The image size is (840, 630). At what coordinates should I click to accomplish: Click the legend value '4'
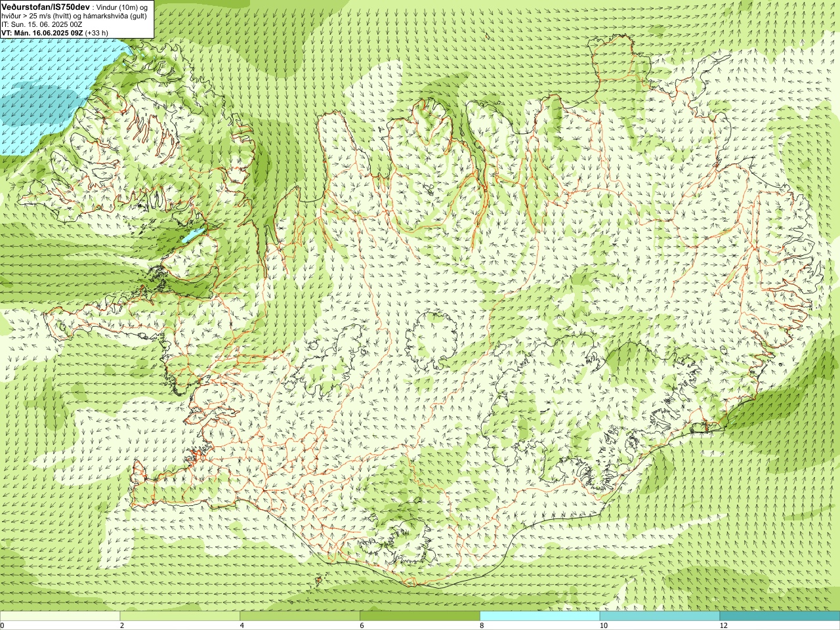[x=242, y=625]
